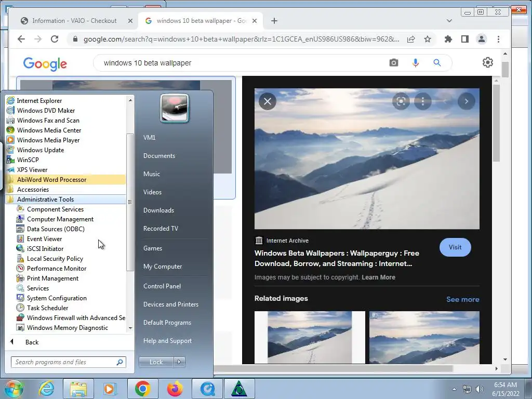Image resolution: width=532 pixels, height=399 pixels.
Task: Switch to the Information - VAIO - Checkout tab
Action: tap(74, 21)
